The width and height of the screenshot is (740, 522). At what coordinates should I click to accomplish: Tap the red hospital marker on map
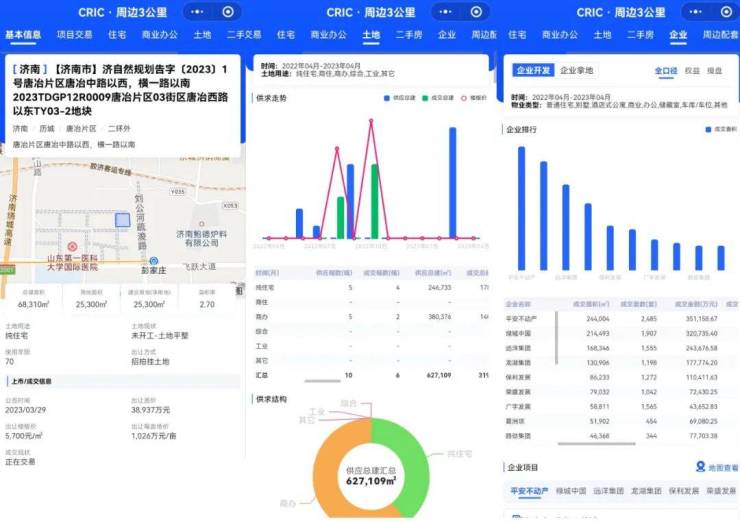point(72,246)
